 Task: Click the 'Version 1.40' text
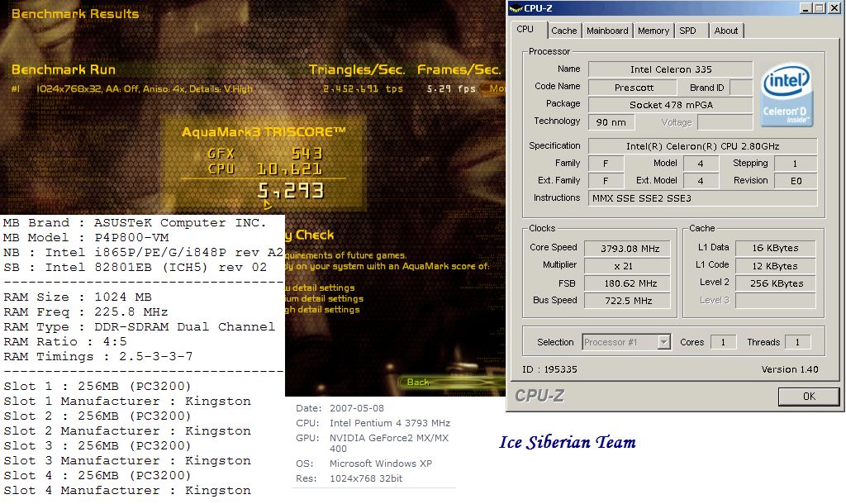click(x=789, y=369)
